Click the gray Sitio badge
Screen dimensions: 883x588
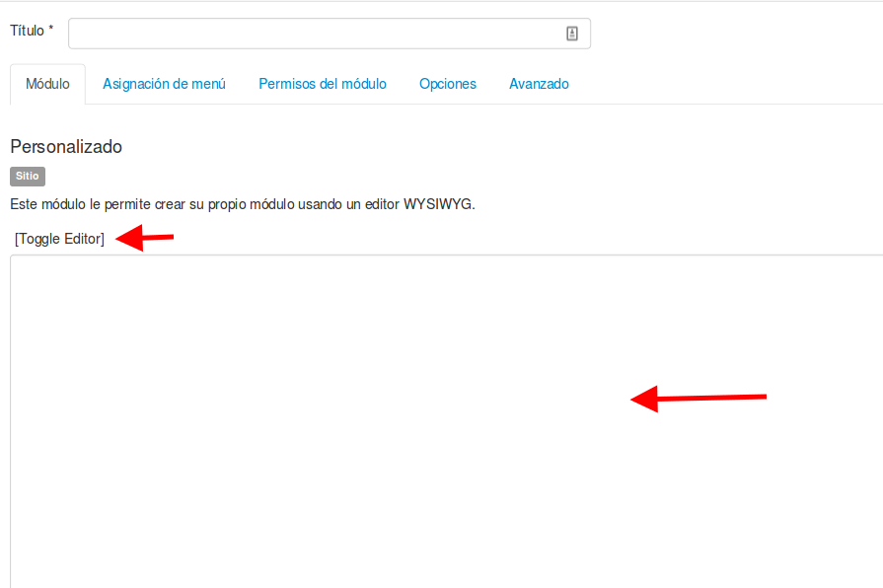coord(28,177)
